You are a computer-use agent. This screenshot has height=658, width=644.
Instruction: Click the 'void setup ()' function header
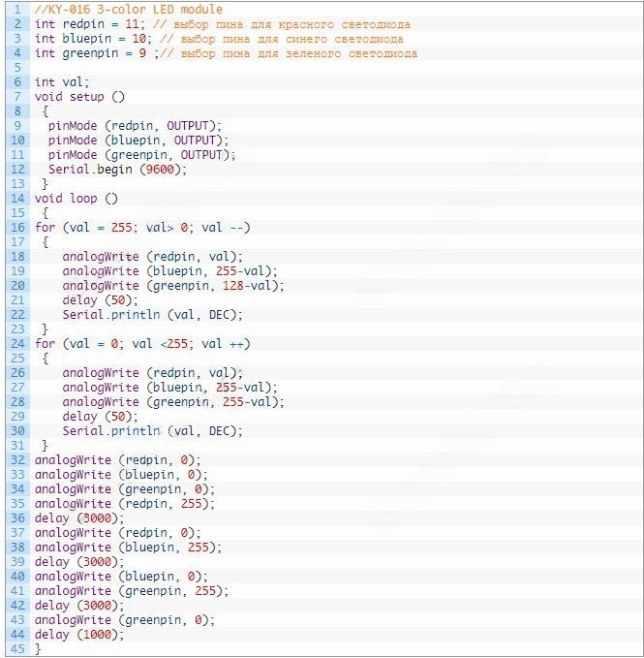[79, 97]
